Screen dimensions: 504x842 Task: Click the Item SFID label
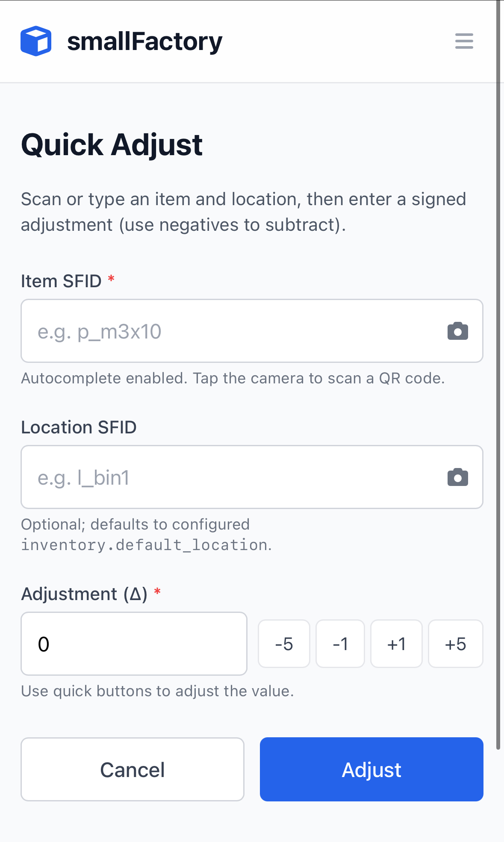[x=61, y=281]
